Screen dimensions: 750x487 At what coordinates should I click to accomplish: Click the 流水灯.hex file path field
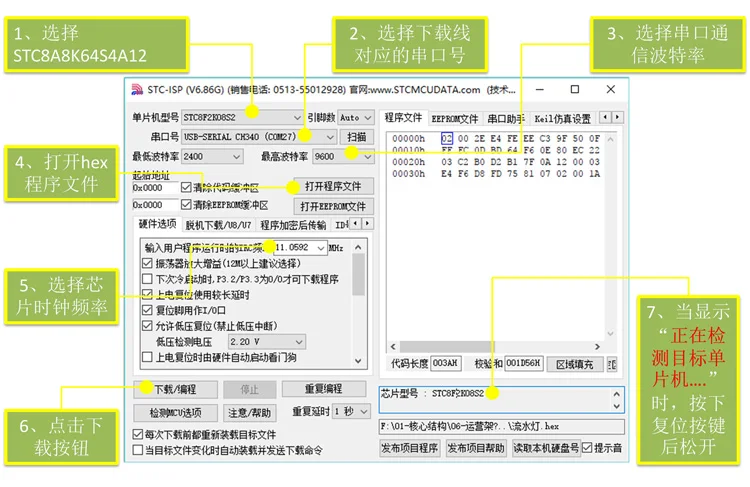pos(502,426)
